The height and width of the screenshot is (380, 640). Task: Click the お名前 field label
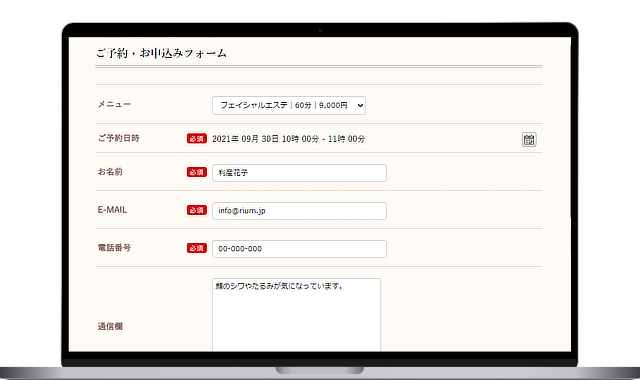click(x=110, y=172)
